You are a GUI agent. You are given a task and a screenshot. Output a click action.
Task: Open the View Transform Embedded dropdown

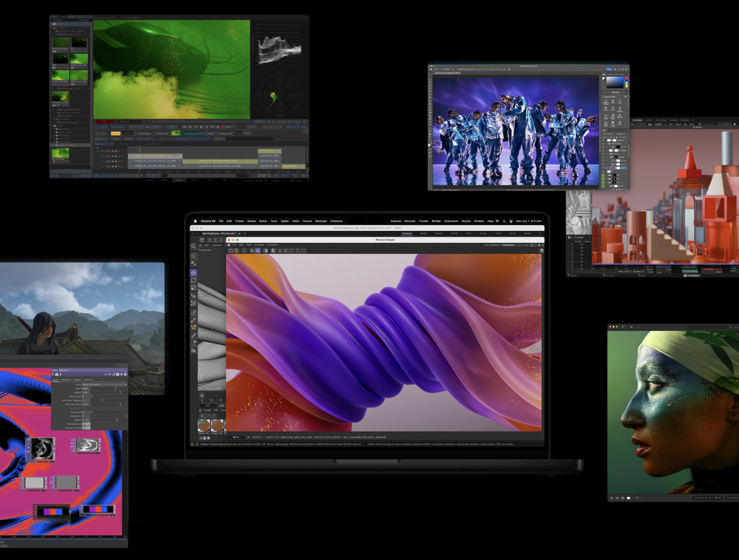coord(515,245)
